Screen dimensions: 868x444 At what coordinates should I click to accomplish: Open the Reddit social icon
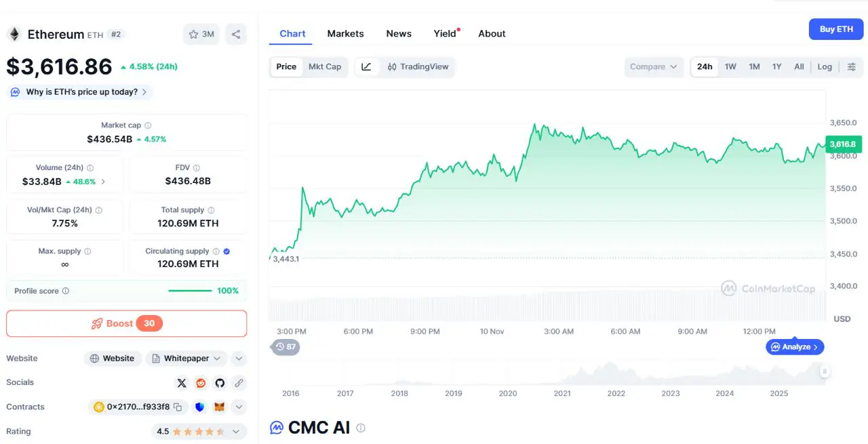click(x=201, y=383)
